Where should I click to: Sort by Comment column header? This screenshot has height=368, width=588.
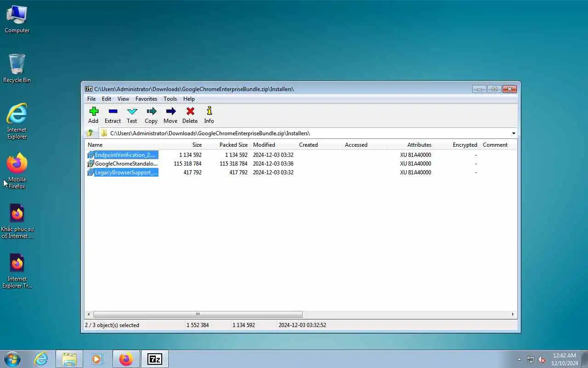[x=498, y=145]
